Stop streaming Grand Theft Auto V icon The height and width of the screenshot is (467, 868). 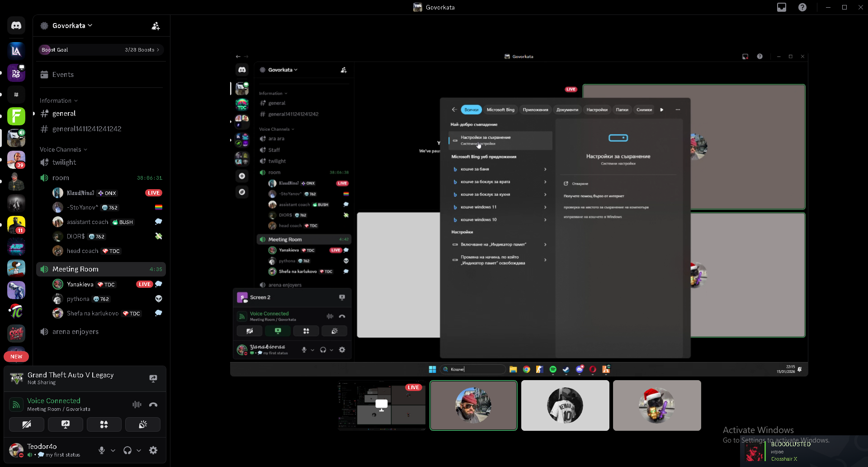click(x=153, y=378)
